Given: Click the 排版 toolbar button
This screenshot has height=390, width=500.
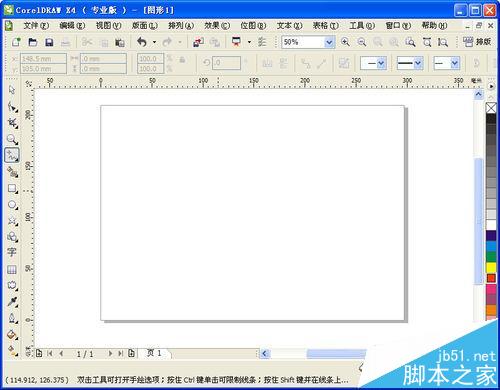Looking at the screenshot, I should tap(477, 42).
